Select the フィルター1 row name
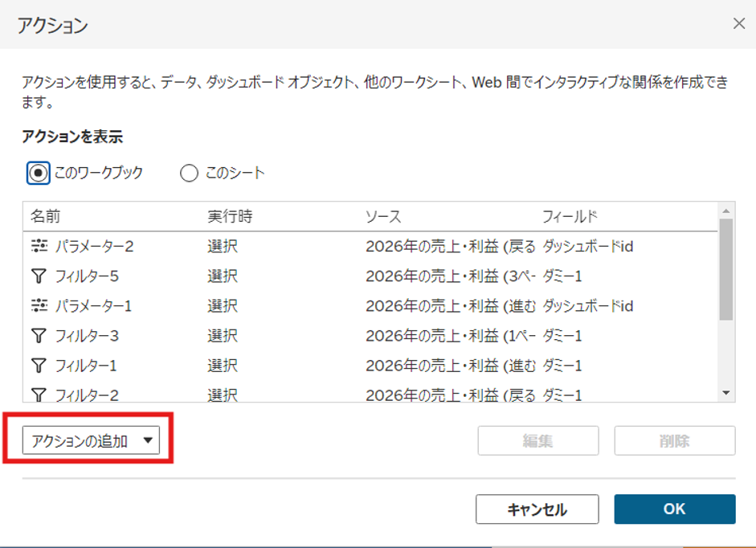Viewport: 756px width, 548px height. (x=86, y=366)
